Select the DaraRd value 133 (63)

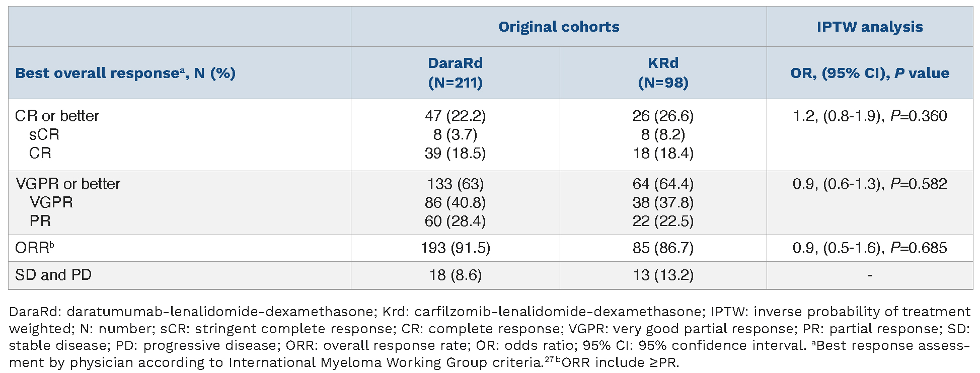pyautogui.click(x=455, y=184)
